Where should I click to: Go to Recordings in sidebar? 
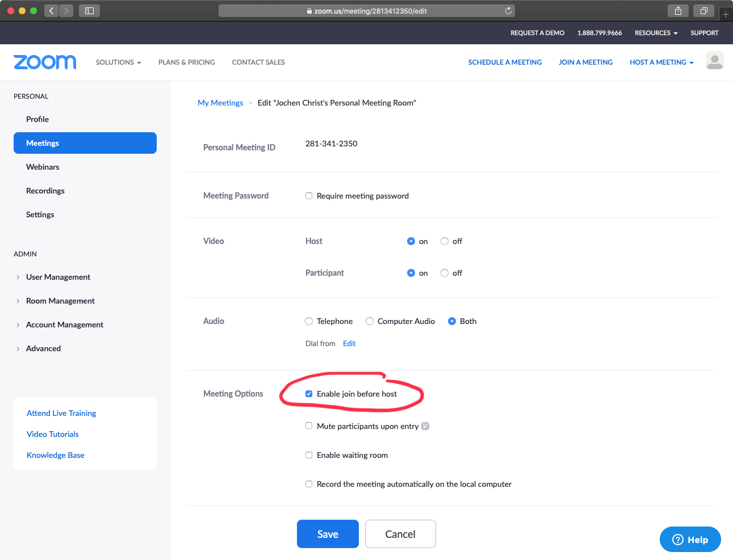click(x=45, y=191)
